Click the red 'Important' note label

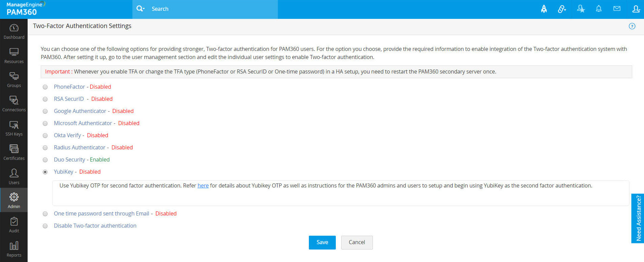(58, 71)
